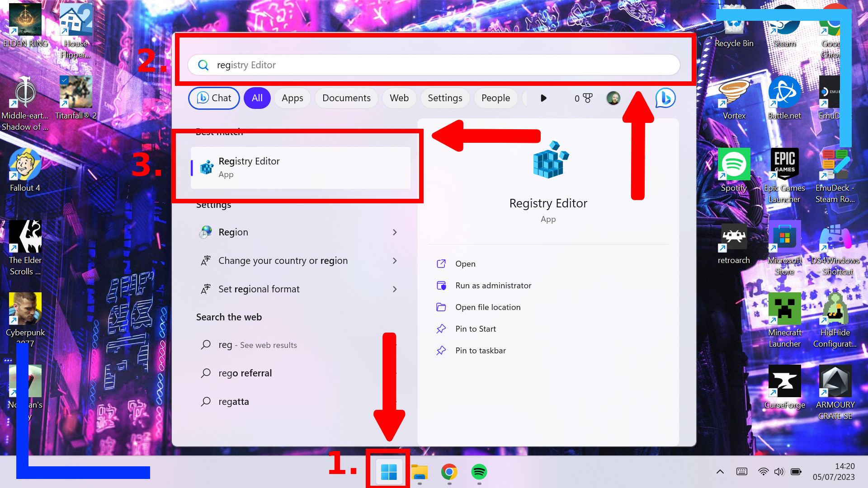Launch Chrome from the taskbar
868x488 pixels.
click(449, 472)
